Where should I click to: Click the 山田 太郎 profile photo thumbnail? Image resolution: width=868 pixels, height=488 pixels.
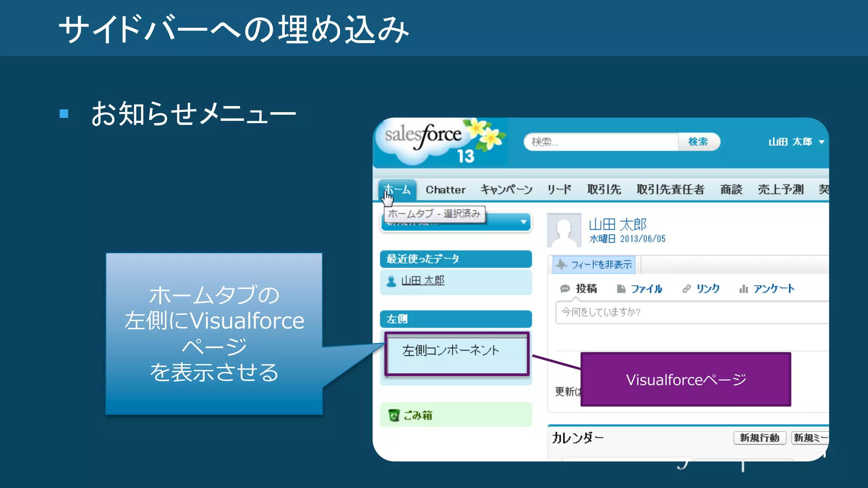pyautogui.click(x=564, y=230)
